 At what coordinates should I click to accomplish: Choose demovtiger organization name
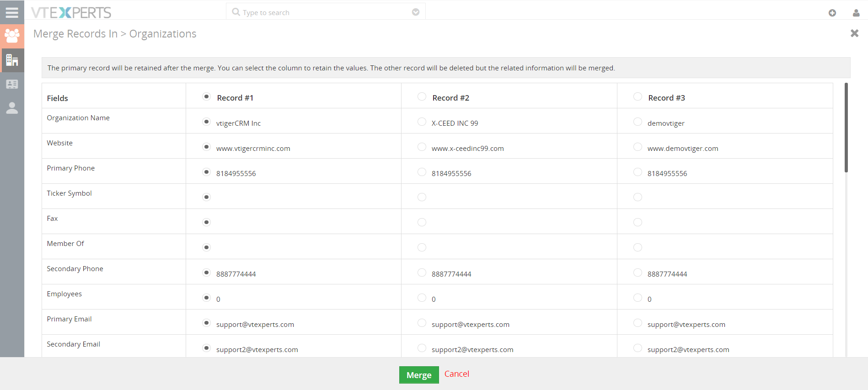(x=638, y=122)
